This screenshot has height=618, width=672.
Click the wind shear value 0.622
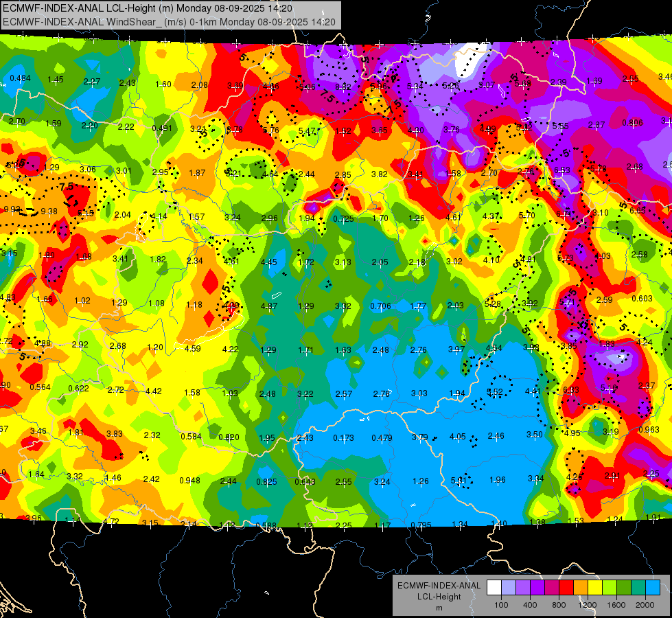point(78,389)
